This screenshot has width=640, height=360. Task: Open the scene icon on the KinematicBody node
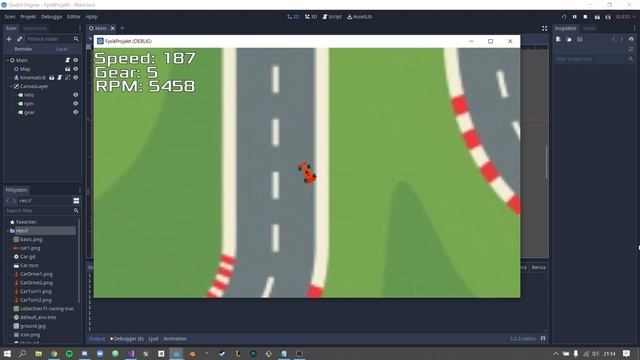[52, 78]
